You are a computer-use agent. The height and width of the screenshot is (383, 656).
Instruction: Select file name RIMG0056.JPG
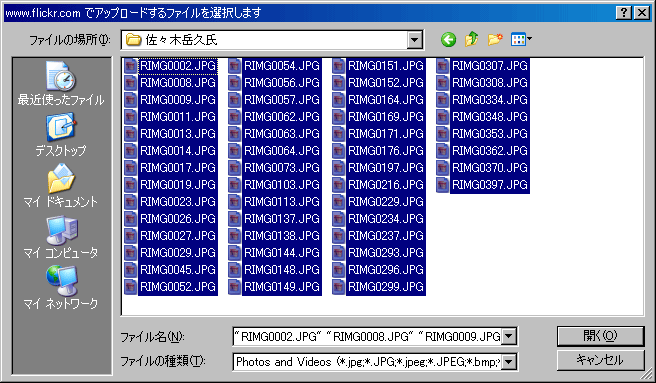[282, 83]
